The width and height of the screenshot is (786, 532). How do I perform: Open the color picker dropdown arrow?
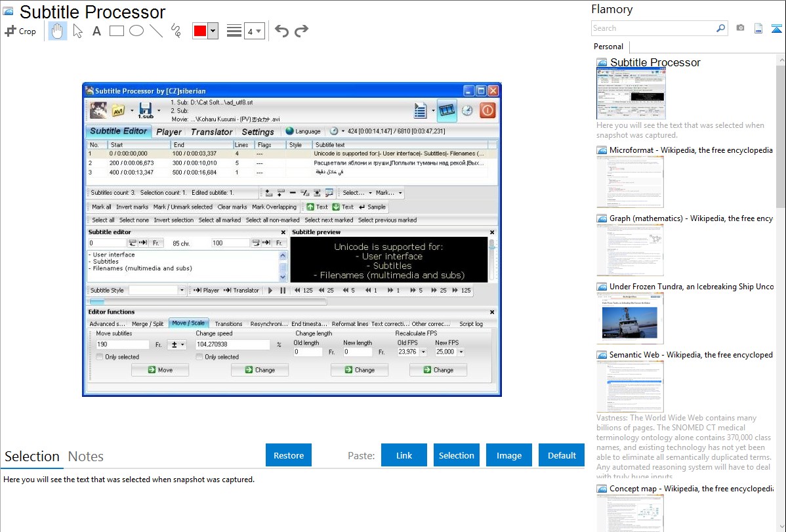coord(213,31)
